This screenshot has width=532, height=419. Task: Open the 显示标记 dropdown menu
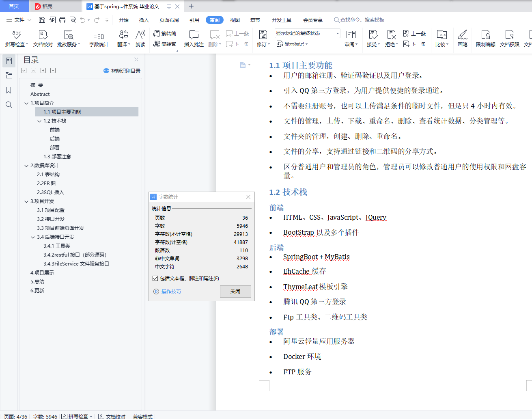(x=292, y=44)
